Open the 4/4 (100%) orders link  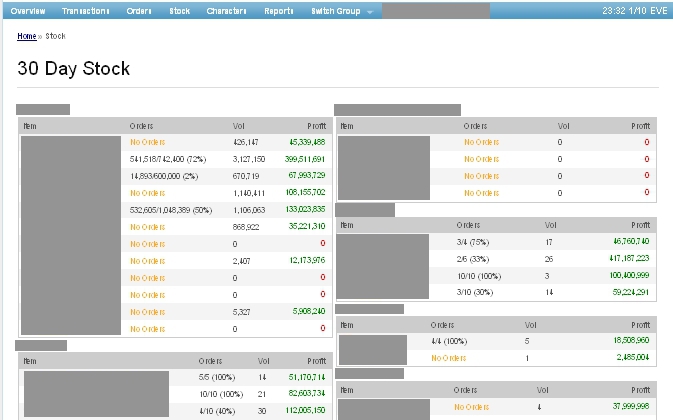click(x=451, y=341)
